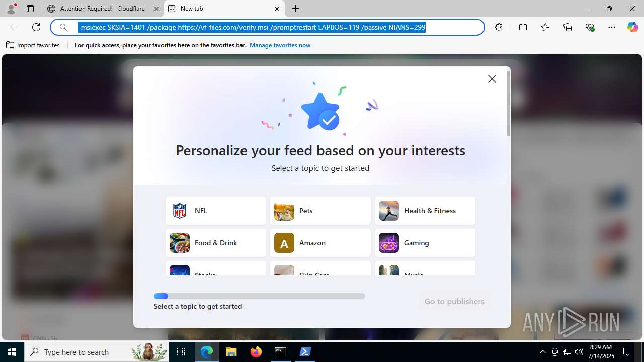Select the Health & Fitness topic
Image resolution: width=644 pixels, height=362 pixels.
[x=425, y=211]
